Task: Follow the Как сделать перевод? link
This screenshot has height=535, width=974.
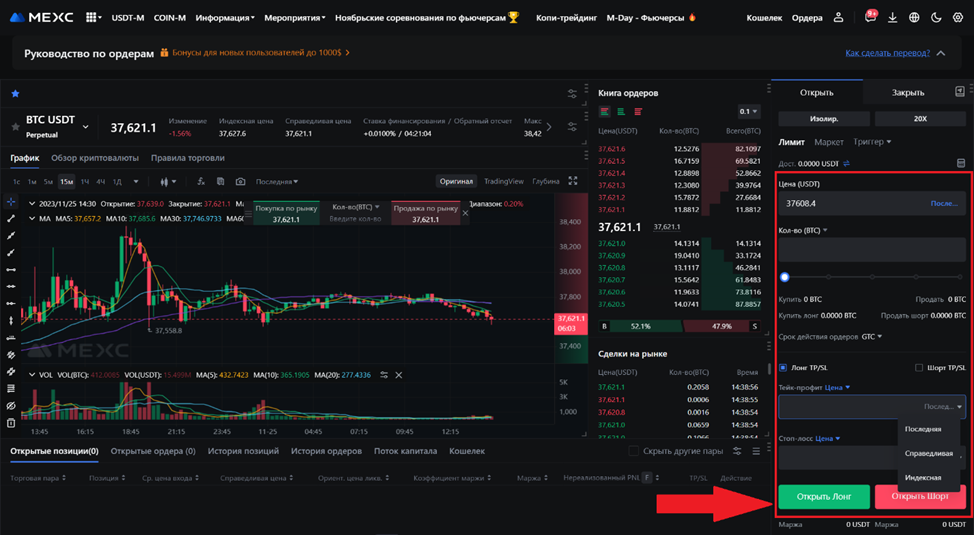Action: point(887,53)
